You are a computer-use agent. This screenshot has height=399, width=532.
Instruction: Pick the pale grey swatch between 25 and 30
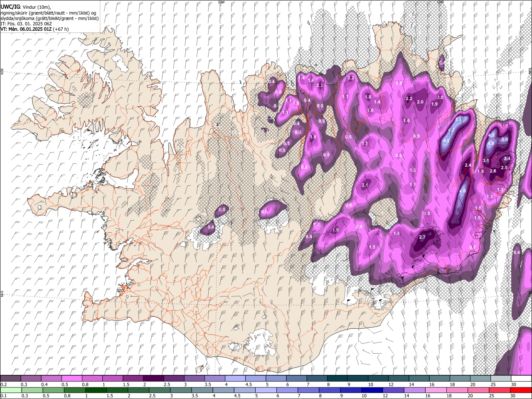501,379
